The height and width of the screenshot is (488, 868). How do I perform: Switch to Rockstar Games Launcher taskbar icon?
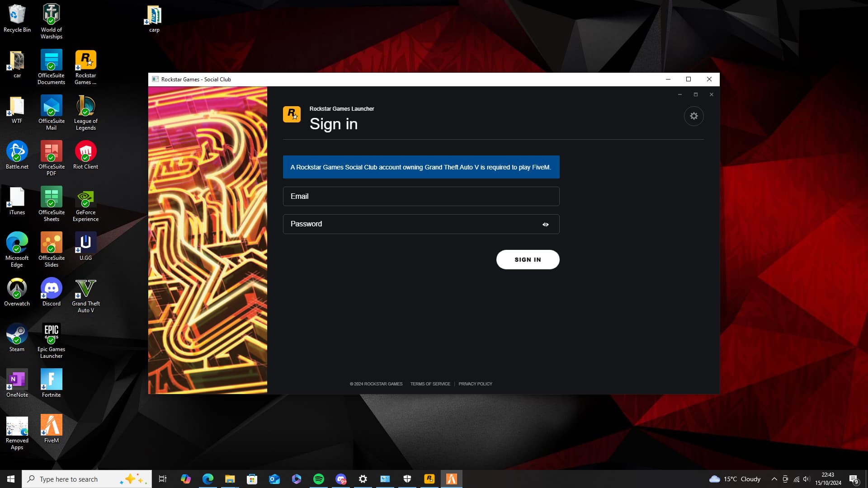point(429,479)
